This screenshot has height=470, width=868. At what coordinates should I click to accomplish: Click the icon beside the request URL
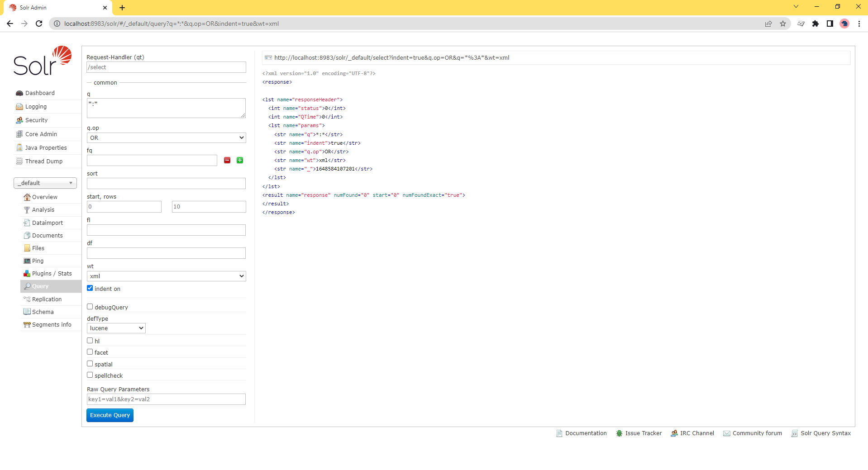pos(268,57)
